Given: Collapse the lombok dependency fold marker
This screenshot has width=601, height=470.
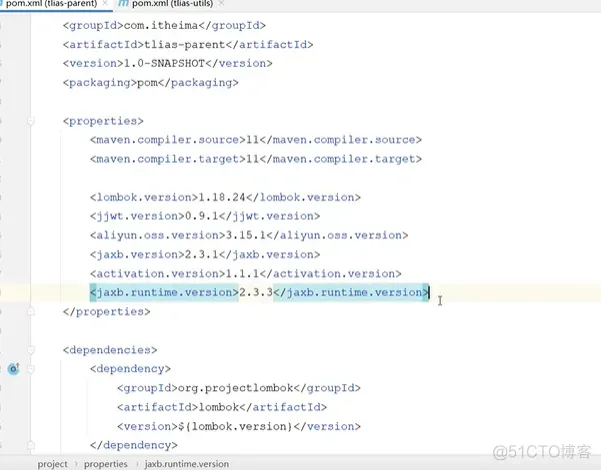Looking at the screenshot, I should pyautogui.click(x=31, y=369).
